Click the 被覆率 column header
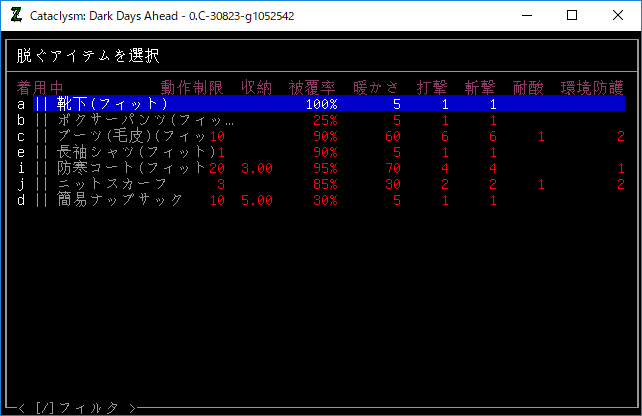The width and height of the screenshot is (642, 416). coord(313,86)
